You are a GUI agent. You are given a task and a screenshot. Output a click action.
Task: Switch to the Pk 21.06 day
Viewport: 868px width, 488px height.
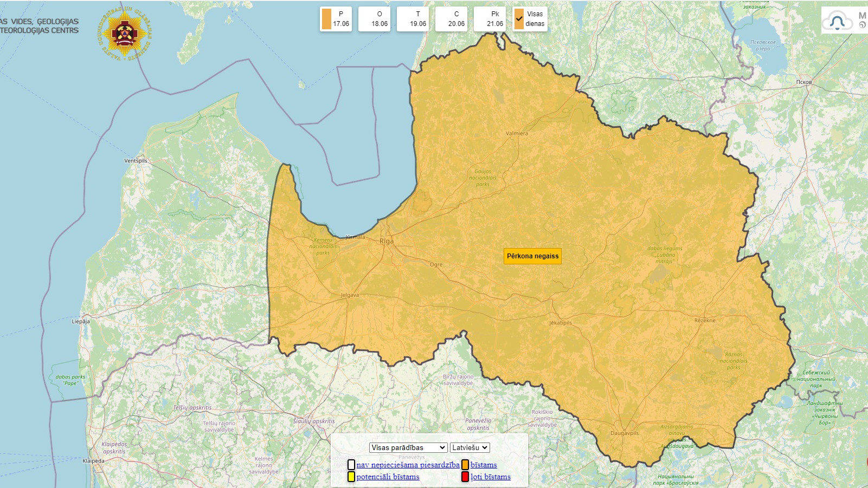(x=490, y=19)
